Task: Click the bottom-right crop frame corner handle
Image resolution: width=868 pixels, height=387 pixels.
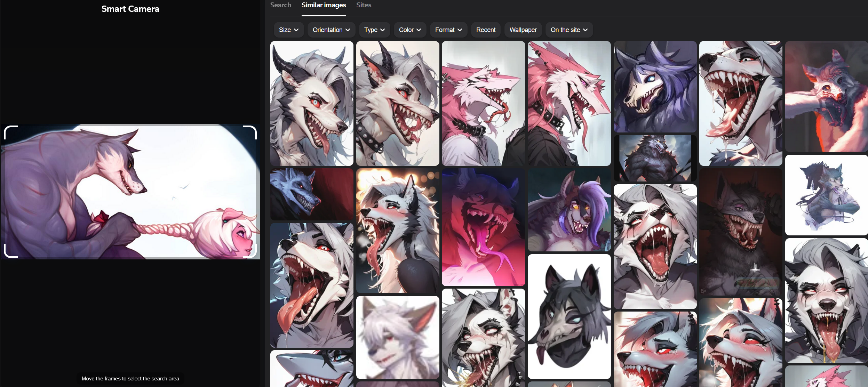Action: pyautogui.click(x=250, y=251)
